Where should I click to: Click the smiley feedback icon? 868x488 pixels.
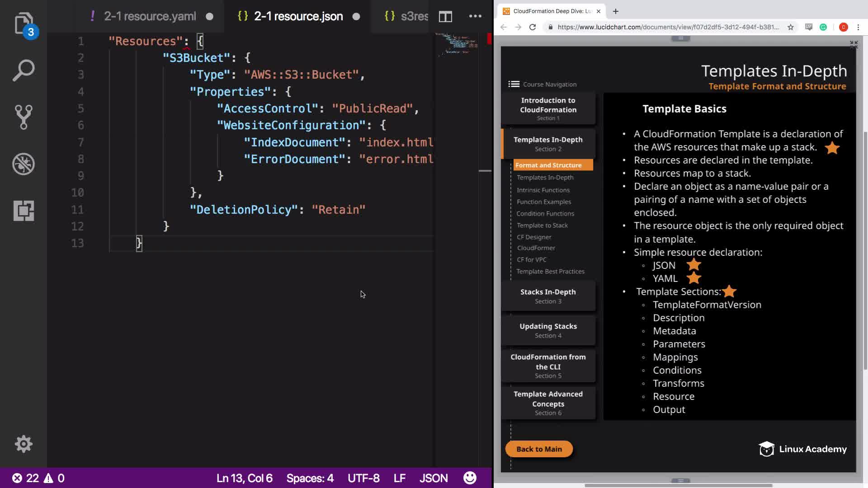tap(470, 478)
